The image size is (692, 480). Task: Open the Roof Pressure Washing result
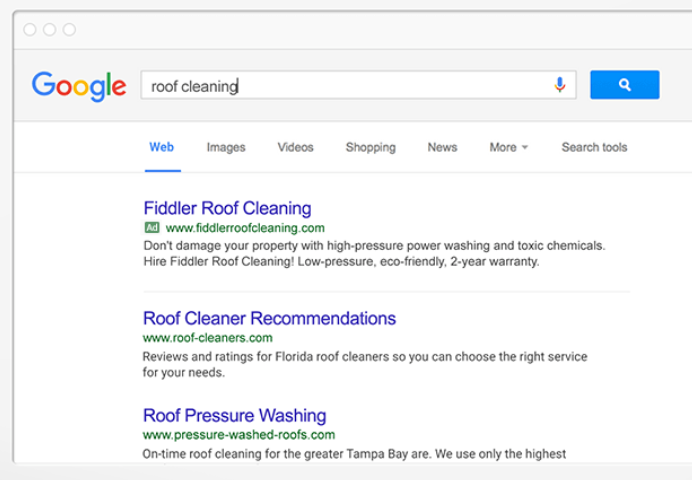click(x=234, y=416)
